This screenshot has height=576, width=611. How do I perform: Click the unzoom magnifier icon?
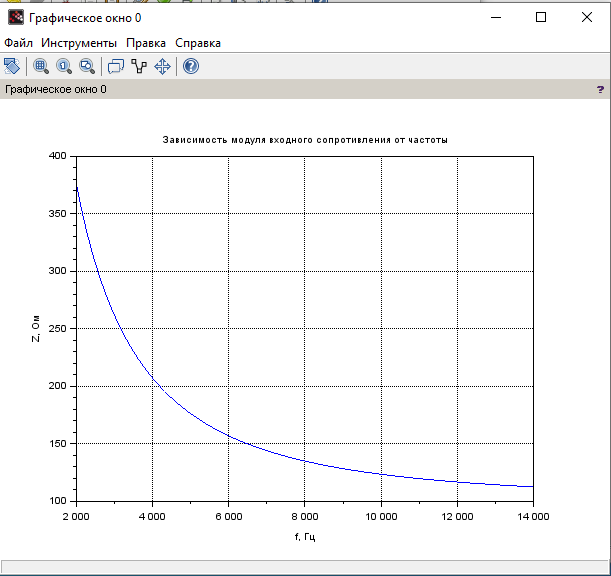click(87, 66)
